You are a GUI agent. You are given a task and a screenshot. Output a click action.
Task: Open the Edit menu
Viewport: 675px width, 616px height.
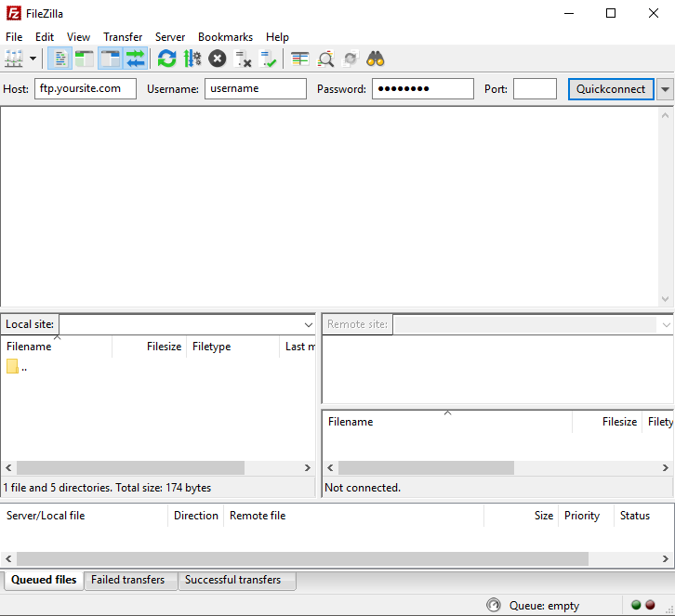(45, 37)
